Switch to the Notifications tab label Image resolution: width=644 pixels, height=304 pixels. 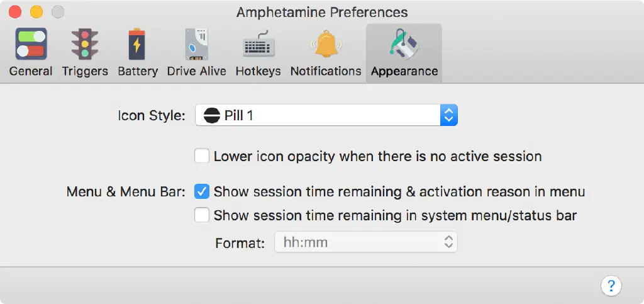point(325,71)
